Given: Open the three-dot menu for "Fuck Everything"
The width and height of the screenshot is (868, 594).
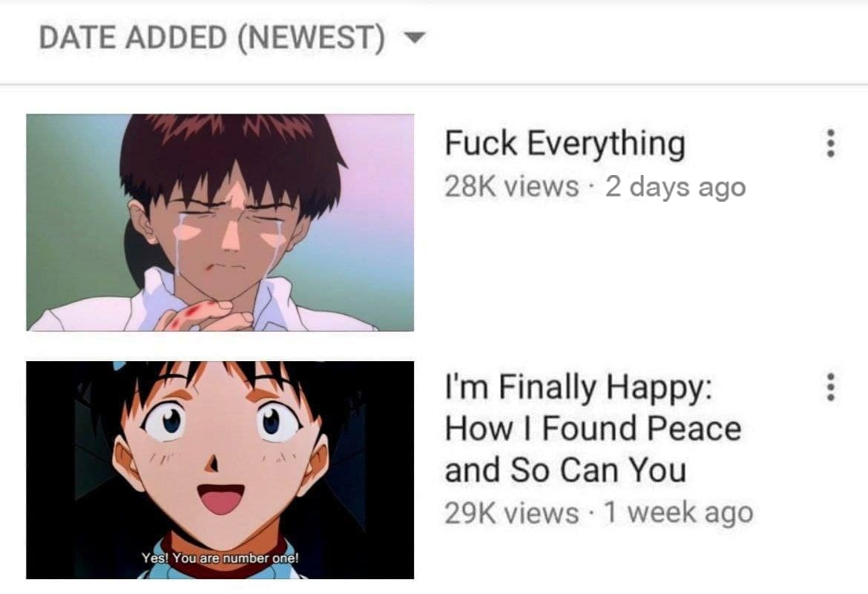Looking at the screenshot, I should [x=830, y=143].
